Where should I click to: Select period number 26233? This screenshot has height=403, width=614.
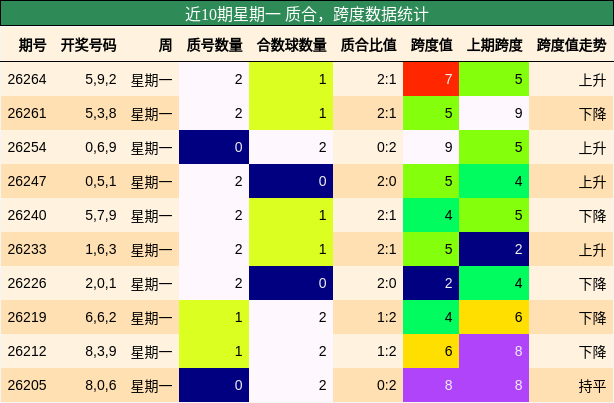tap(27, 249)
